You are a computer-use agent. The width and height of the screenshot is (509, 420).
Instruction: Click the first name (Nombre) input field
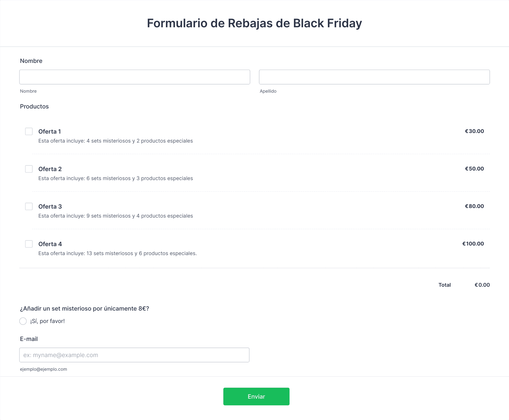[135, 77]
